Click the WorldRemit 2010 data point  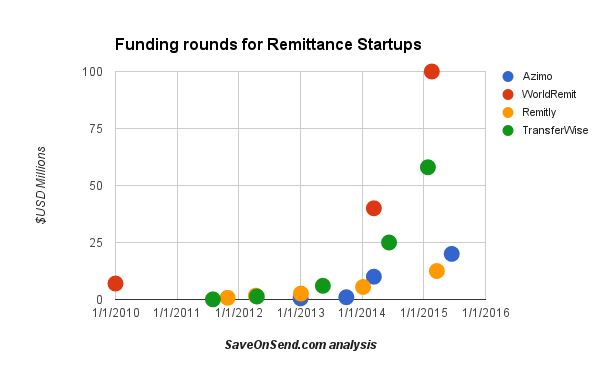point(116,284)
